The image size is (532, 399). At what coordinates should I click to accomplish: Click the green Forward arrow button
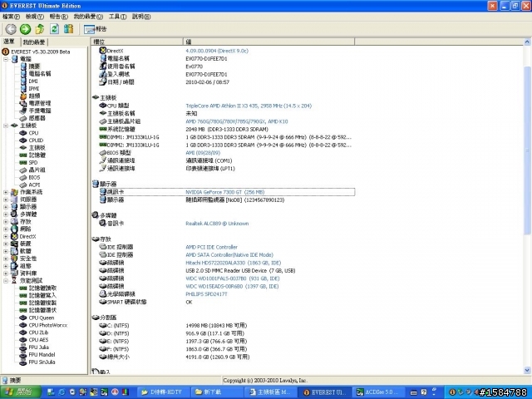(26, 29)
